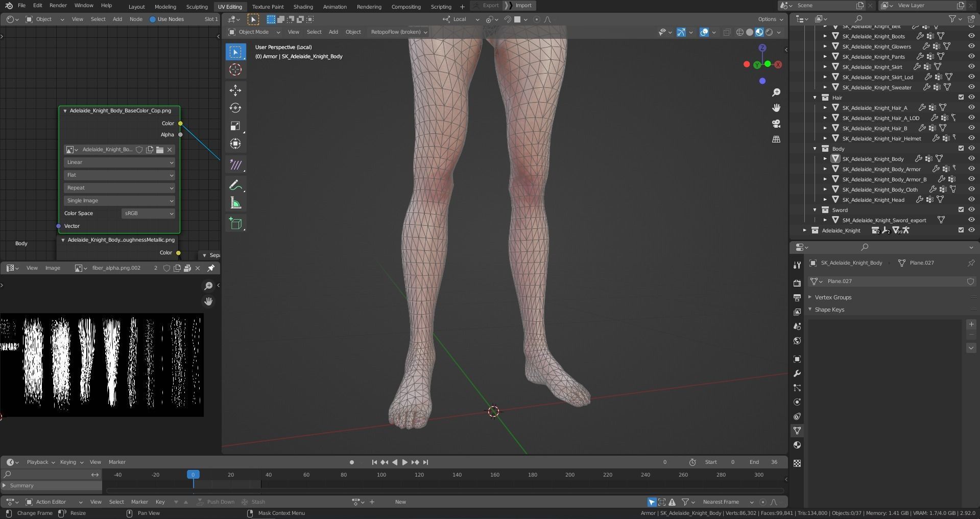
Task: Open the Single Image source dropdown
Action: tap(119, 201)
